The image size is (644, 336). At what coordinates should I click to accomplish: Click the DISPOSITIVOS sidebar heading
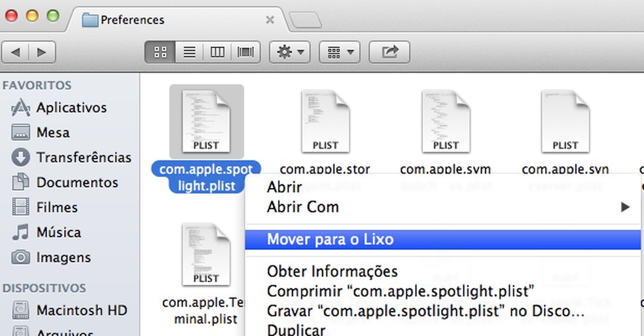tap(44, 288)
